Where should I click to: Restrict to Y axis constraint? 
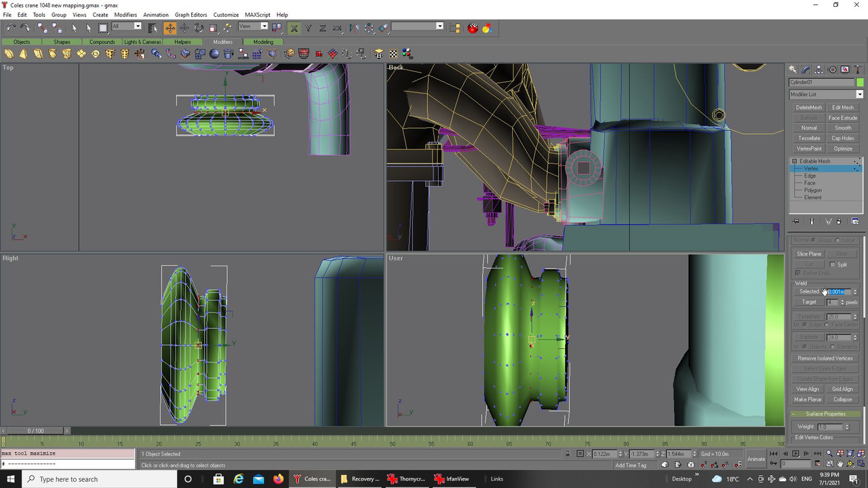click(x=309, y=28)
